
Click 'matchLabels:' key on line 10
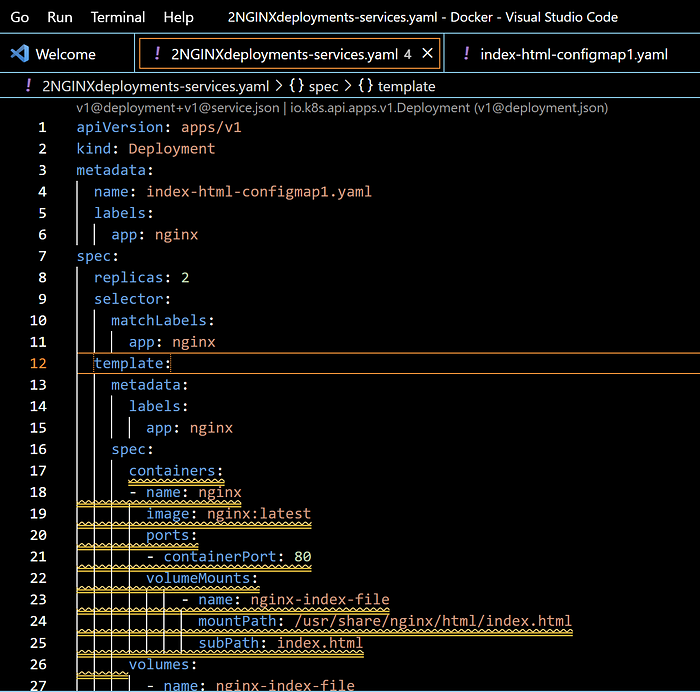tap(163, 321)
